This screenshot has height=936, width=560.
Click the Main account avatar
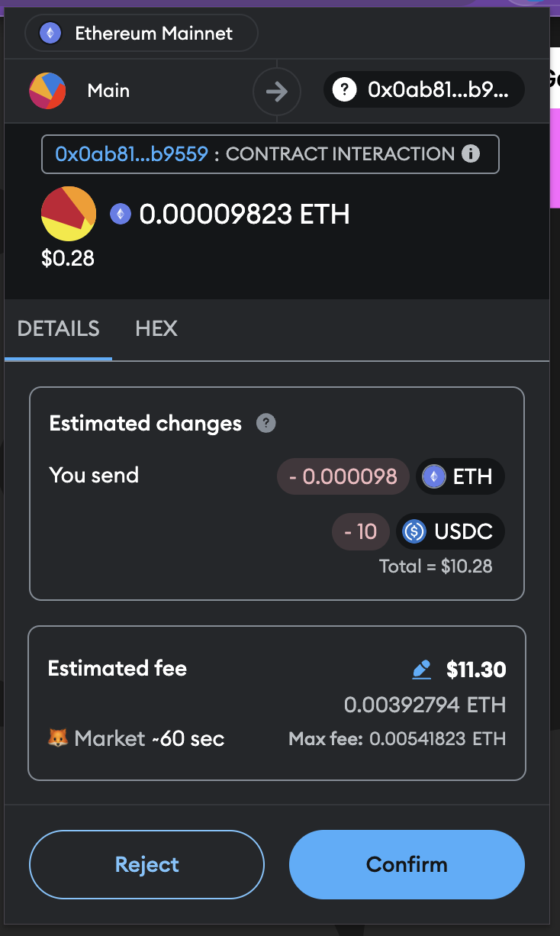click(x=47, y=91)
